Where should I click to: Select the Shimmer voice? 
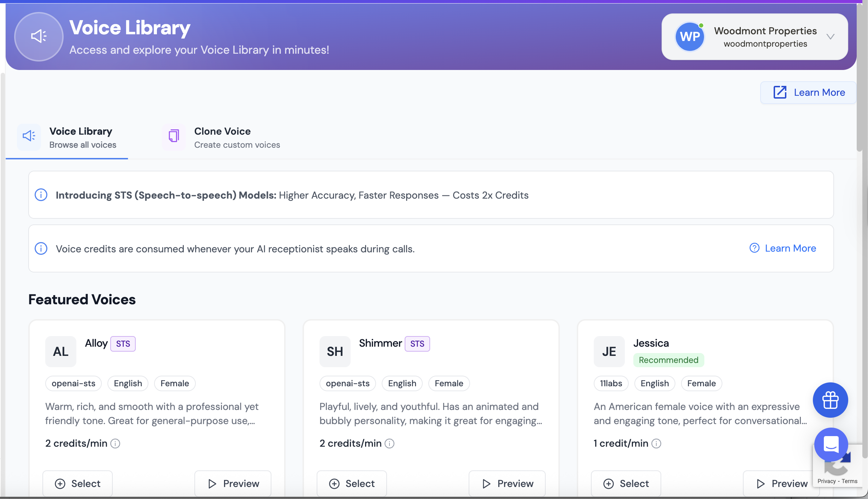coord(352,483)
